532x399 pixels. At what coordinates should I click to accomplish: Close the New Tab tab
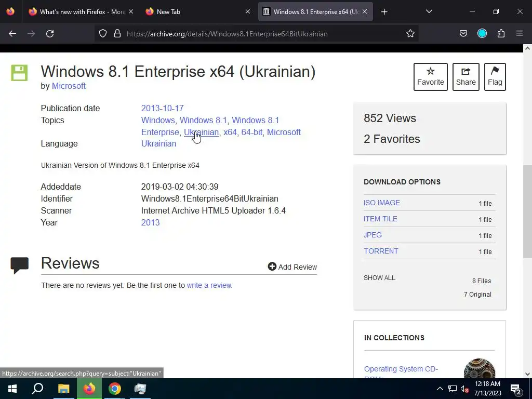[248, 11]
